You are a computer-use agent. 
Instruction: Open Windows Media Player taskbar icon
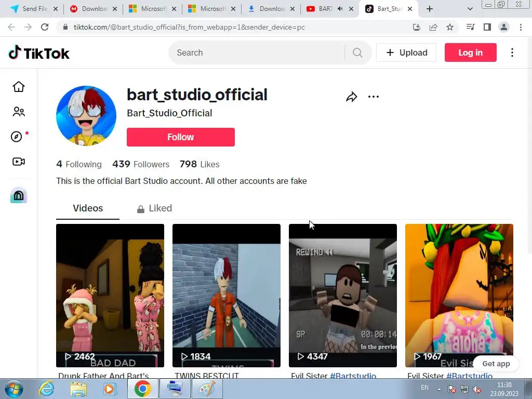[x=109, y=389]
